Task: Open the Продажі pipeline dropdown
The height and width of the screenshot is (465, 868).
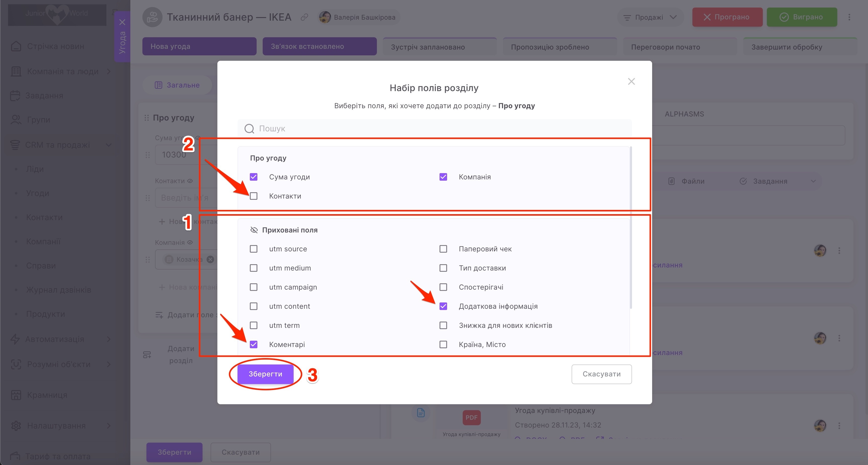Action: click(650, 17)
